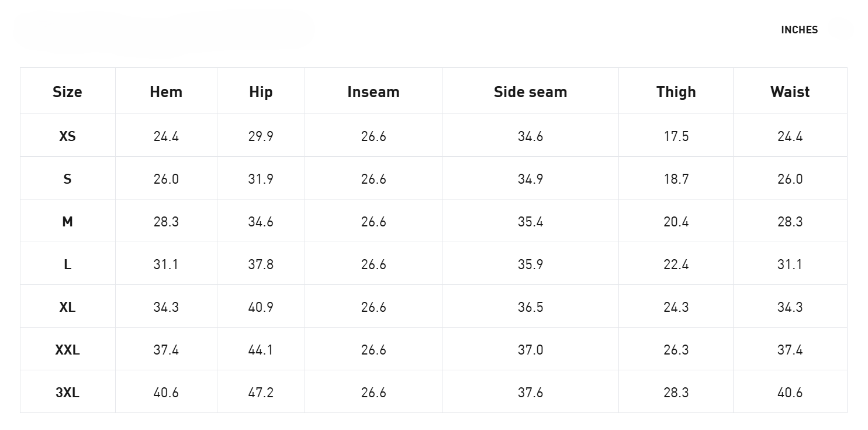The width and height of the screenshot is (868, 430).
Task: Click the Thigh column header
Action: [676, 92]
